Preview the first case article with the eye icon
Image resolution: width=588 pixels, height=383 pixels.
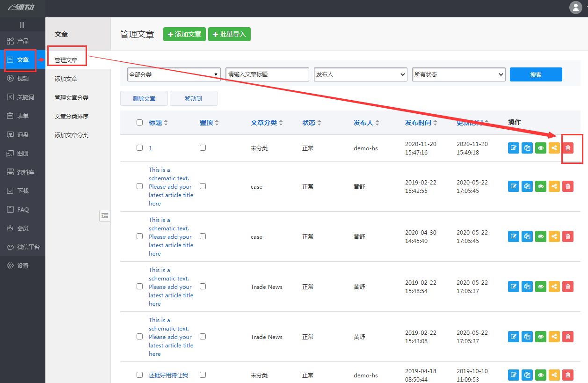coord(540,186)
